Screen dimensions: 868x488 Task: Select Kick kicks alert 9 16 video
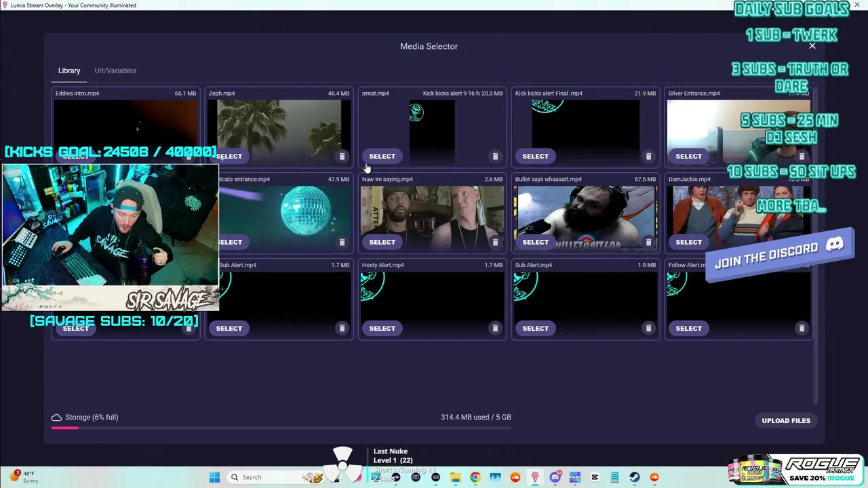pyautogui.click(x=382, y=157)
